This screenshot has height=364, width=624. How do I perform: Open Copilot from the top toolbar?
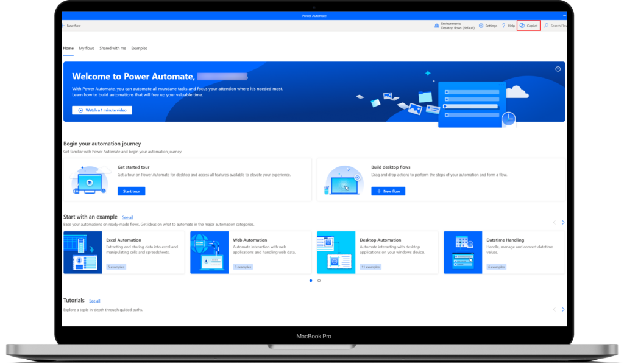point(528,26)
